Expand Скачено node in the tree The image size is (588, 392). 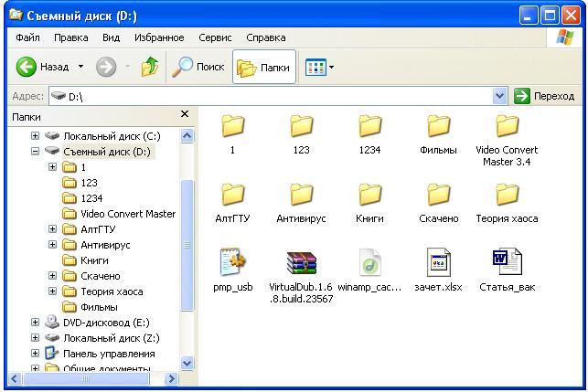[x=52, y=276]
